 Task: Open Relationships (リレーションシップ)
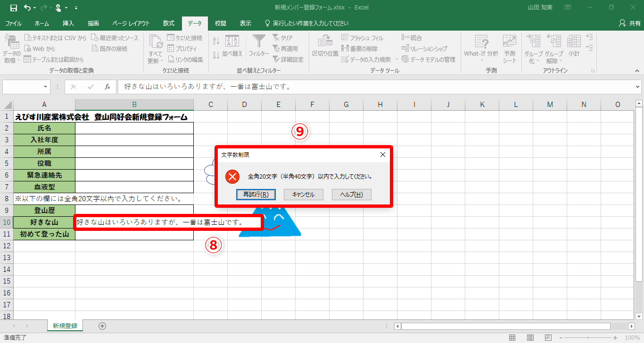pos(424,49)
